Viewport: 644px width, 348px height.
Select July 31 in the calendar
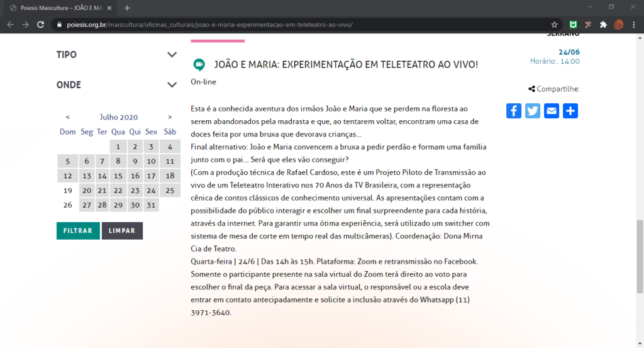tap(151, 205)
